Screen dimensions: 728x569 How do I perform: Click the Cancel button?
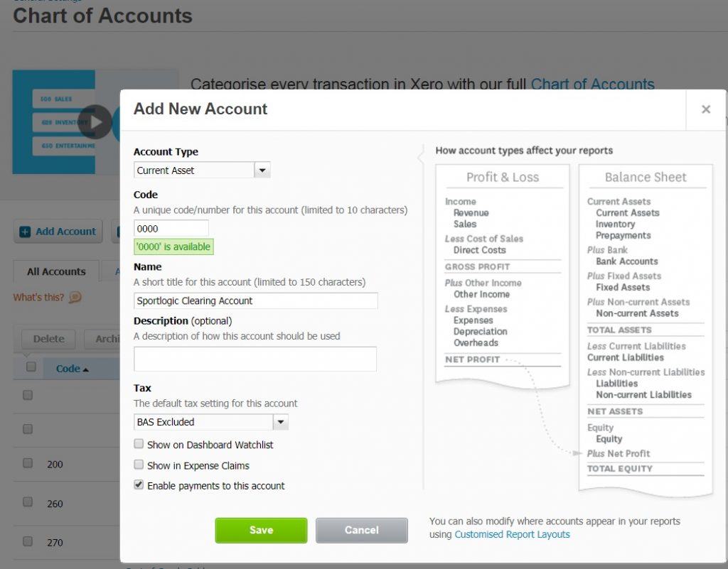(362, 530)
